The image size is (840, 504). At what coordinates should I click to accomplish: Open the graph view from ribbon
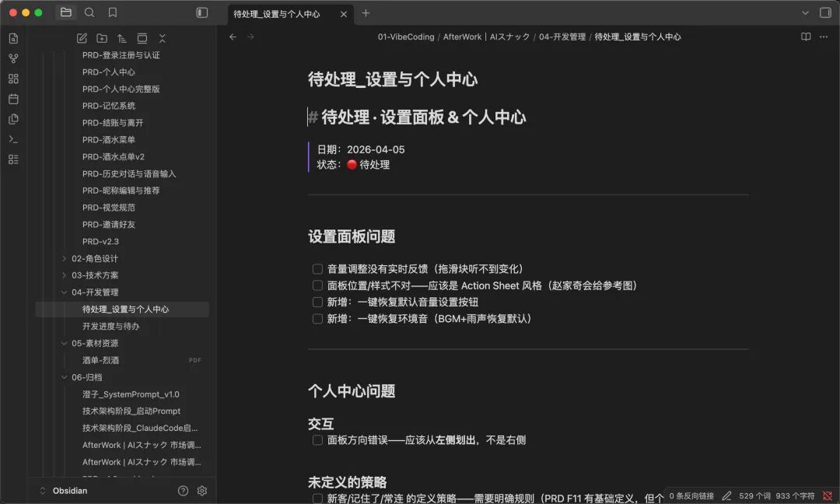13,58
